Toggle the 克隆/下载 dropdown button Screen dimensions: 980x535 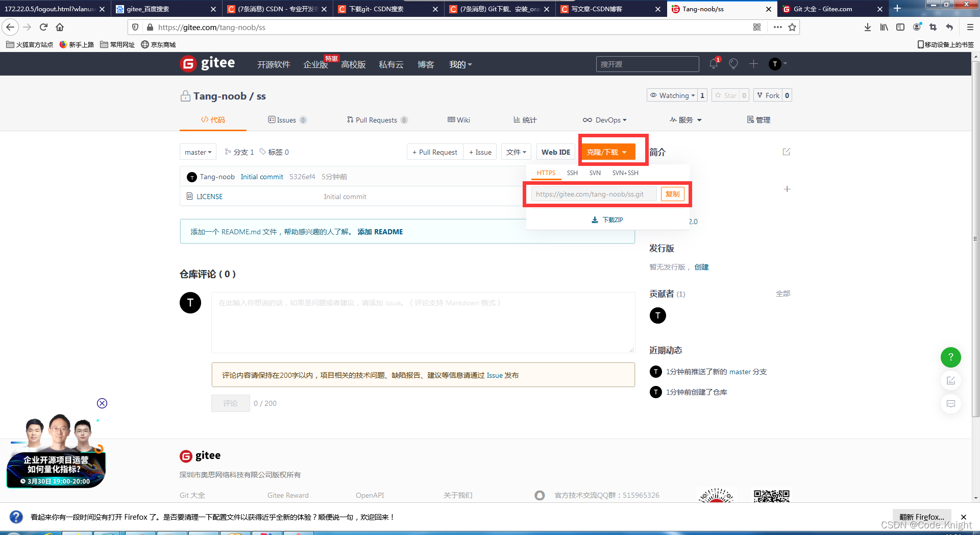point(607,152)
